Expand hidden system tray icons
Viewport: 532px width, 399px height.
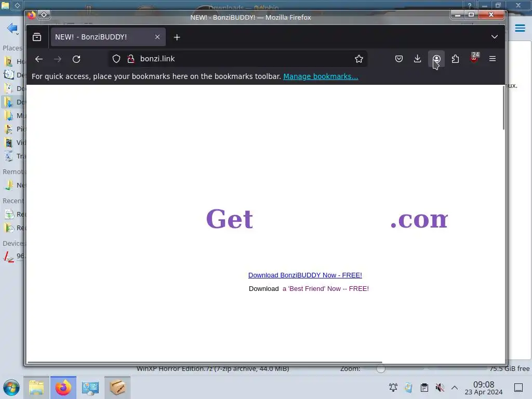point(455,388)
